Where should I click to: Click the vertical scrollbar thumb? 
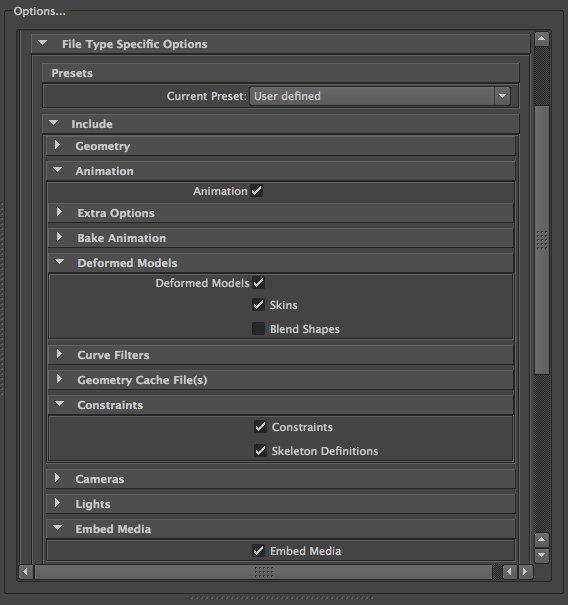[x=542, y=240]
